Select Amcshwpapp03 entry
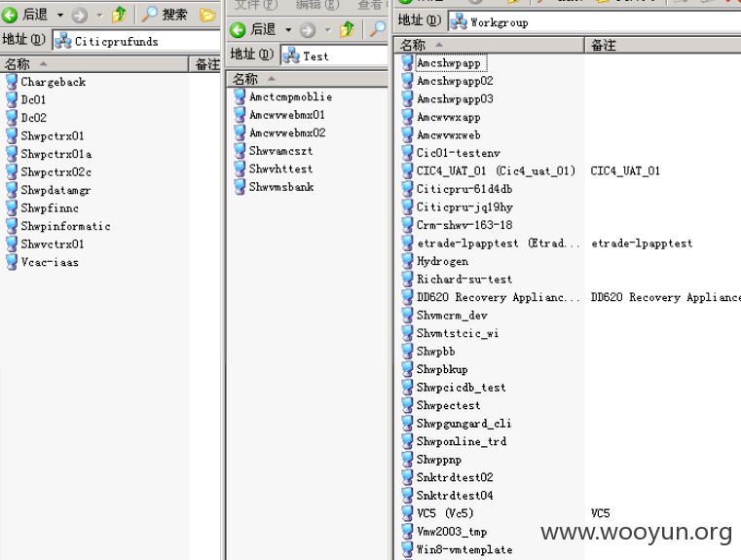The width and height of the screenshot is (741, 560). click(x=455, y=98)
